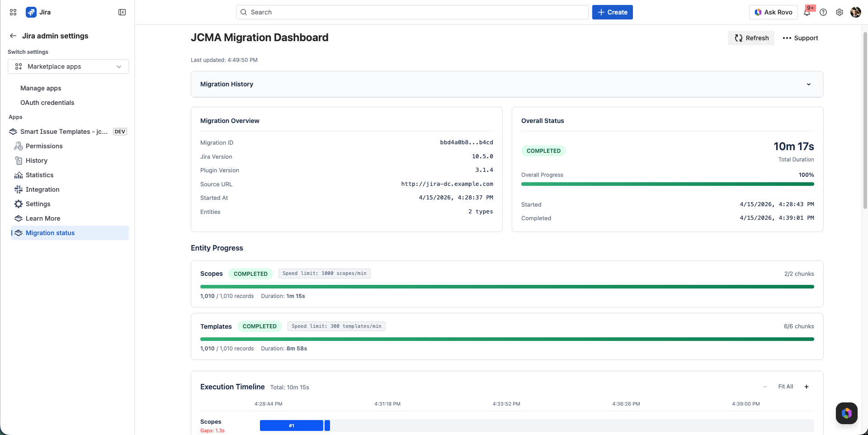Open the Support menu
868x435 pixels.
[x=800, y=38]
